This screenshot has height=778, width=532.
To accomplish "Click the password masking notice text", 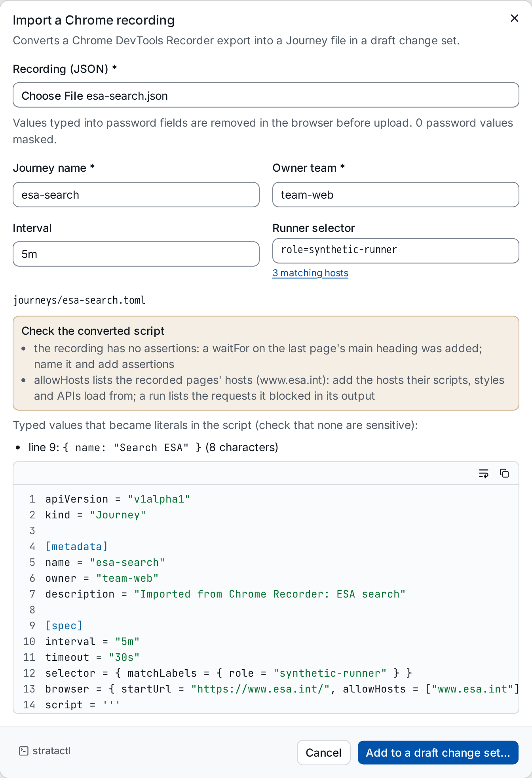I will (x=263, y=131).
